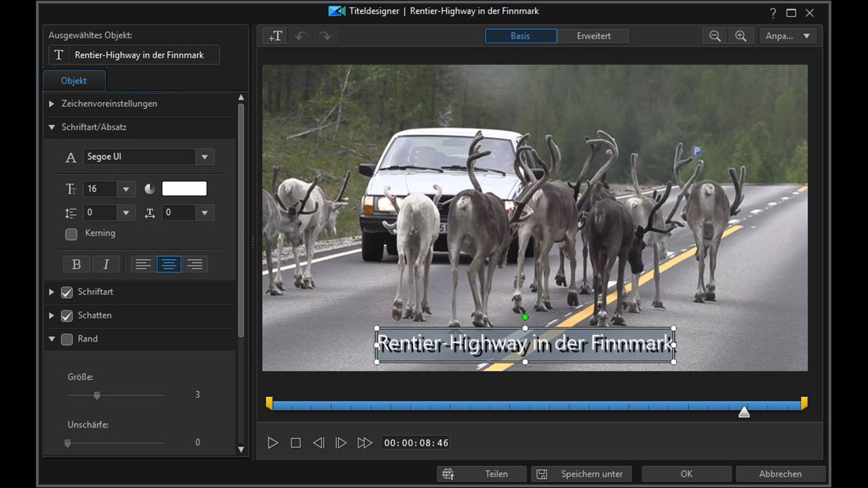Zoom in the preview with the magnifier plus
Screen dimensions: 868x488
pos(741,37)
